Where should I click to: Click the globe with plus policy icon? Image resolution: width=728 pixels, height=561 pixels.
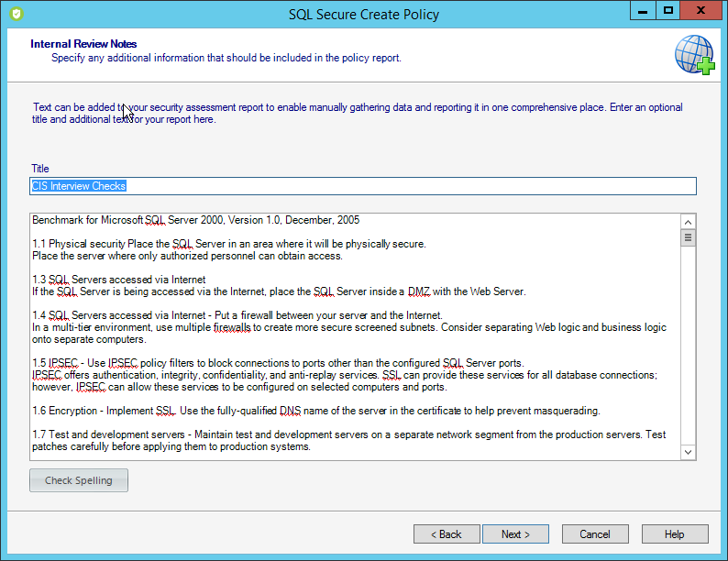coord(695,55)
